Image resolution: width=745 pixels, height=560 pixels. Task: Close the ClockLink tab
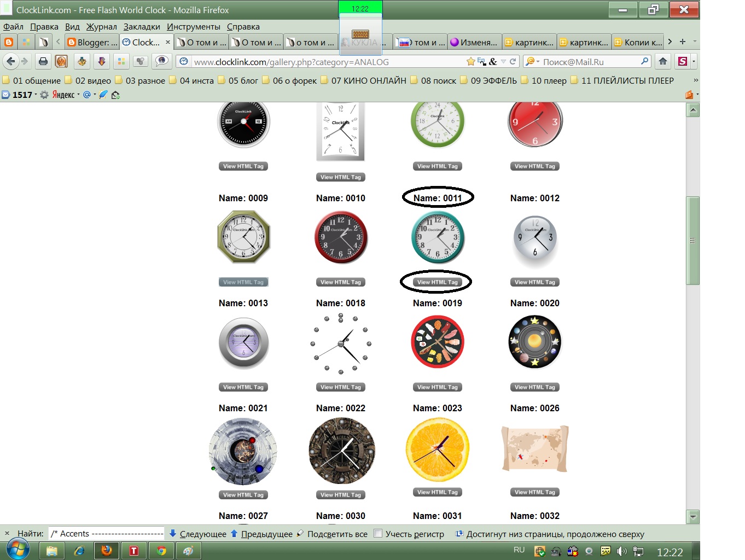click(x=168, y=42)
